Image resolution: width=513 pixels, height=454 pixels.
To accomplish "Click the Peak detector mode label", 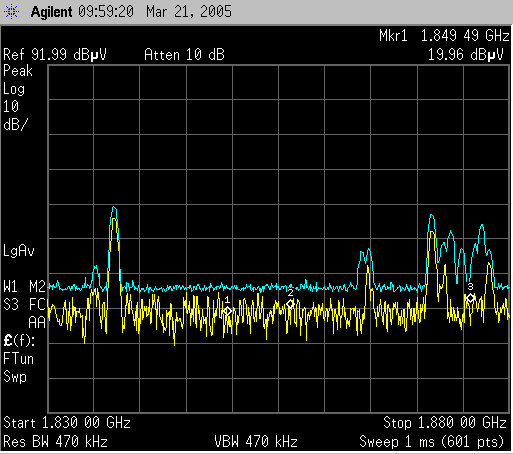I will [x=18, y=71].
